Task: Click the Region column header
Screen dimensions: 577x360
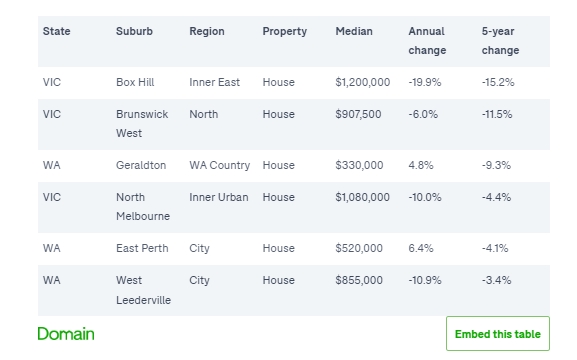Action: click(207, 31)
